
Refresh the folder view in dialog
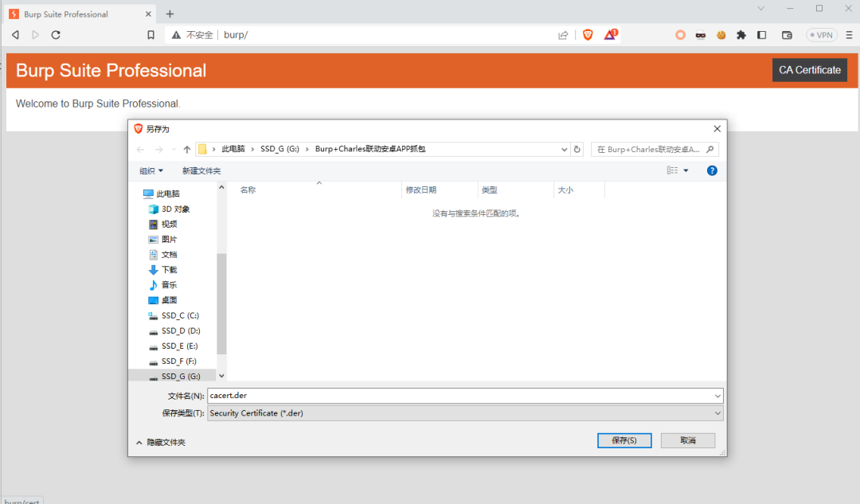[x=577, y=149]
